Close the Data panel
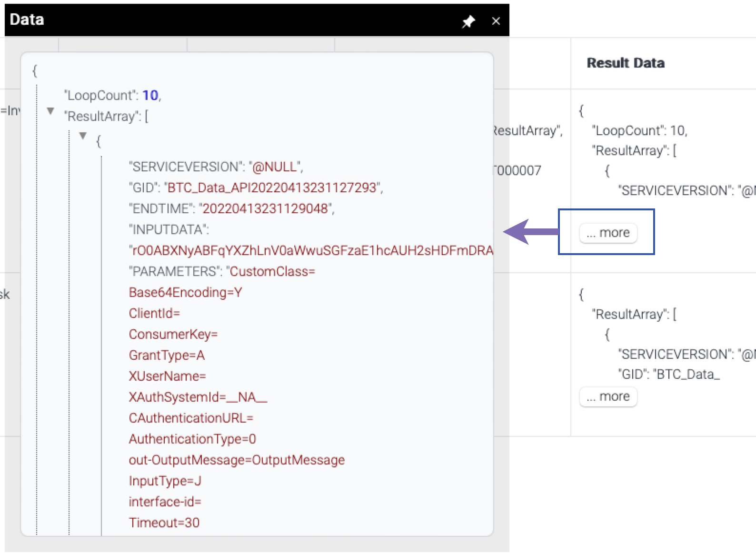 tap(496, 21)
